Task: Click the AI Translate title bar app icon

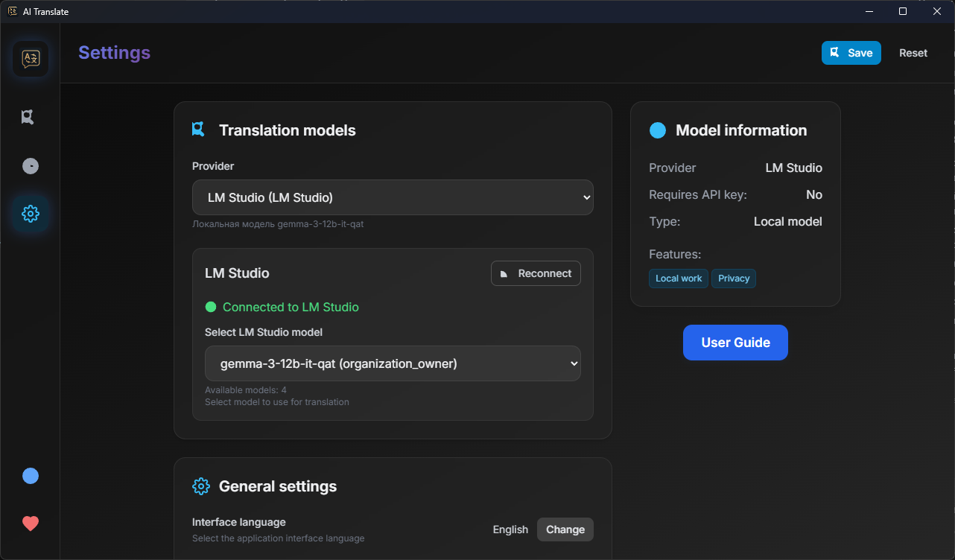Action: pyautogui.click(x=13, y=11)
